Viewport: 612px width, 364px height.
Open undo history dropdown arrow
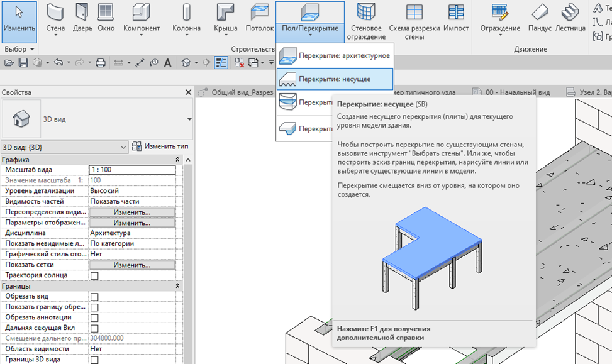click(x=69, y=62)
